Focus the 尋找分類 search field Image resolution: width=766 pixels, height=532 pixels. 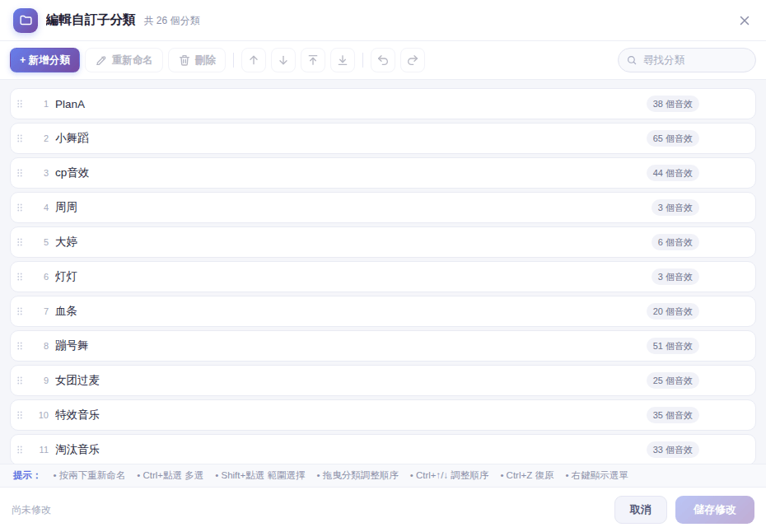pyautogui.click(x=687, y=60)
